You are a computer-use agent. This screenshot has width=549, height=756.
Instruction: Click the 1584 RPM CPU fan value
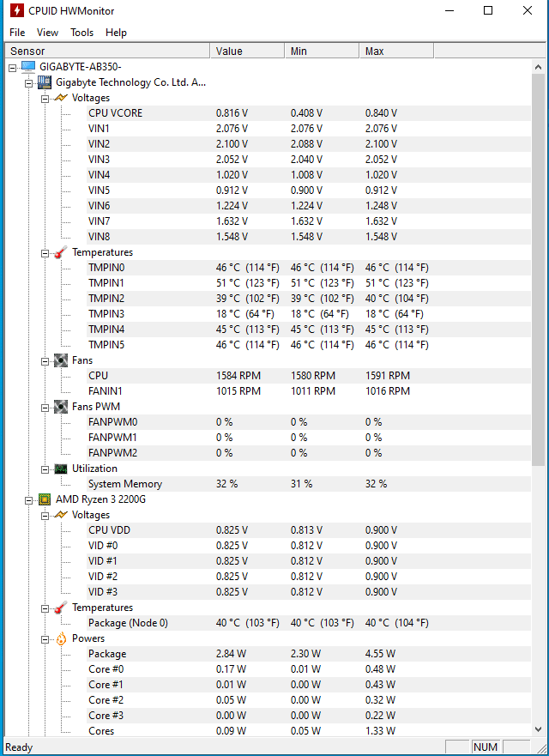238,376
